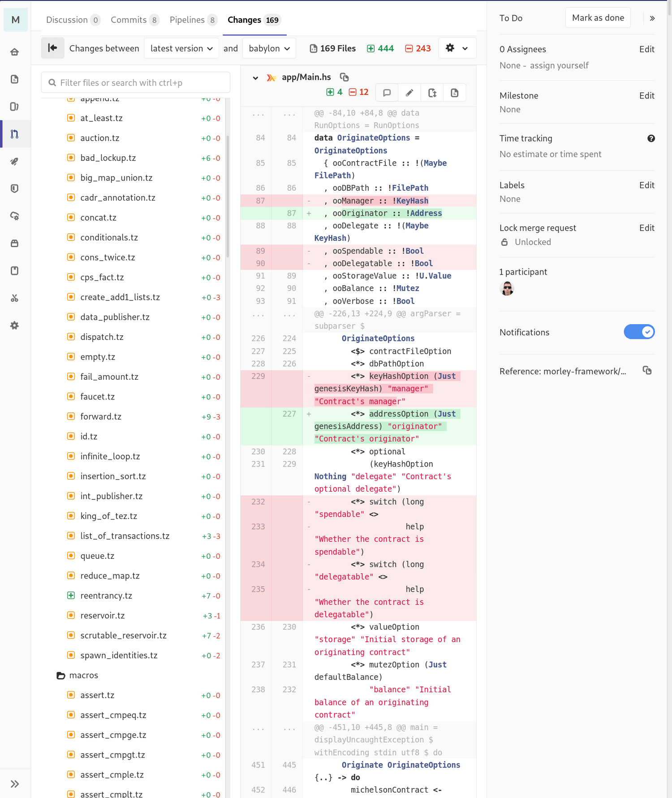Open the babylon target dropdown
The image size is (672, 798).
[x=269, y=48]
